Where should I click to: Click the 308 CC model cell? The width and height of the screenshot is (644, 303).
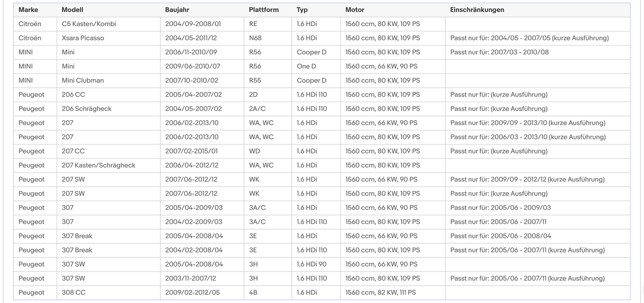(73, 292)
